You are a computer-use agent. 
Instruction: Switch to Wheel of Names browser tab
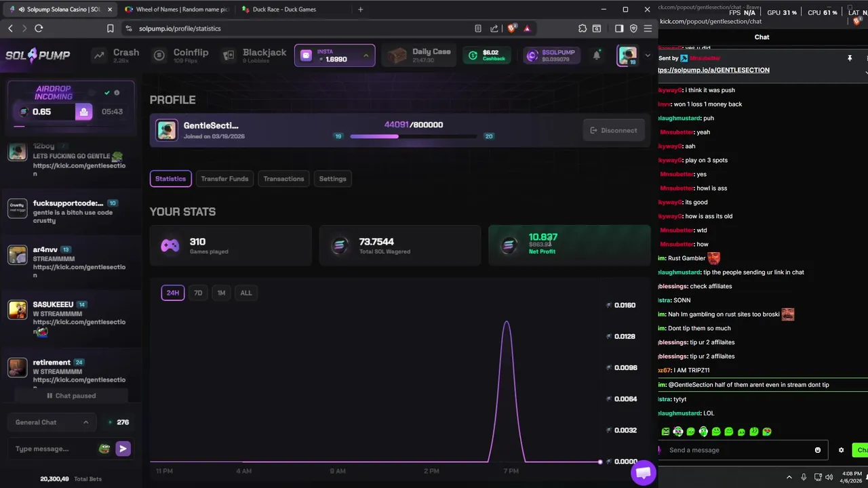tap(178, 9)
